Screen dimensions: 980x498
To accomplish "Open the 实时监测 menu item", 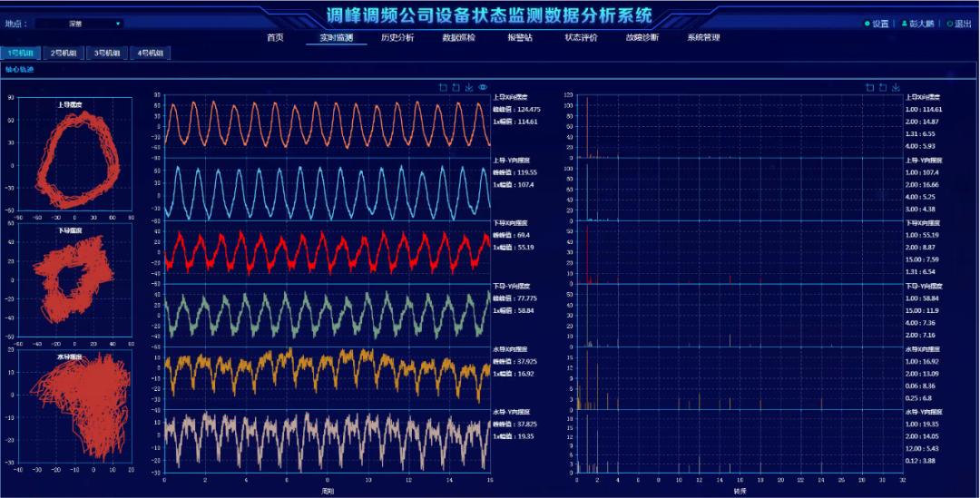I will 337,37.
